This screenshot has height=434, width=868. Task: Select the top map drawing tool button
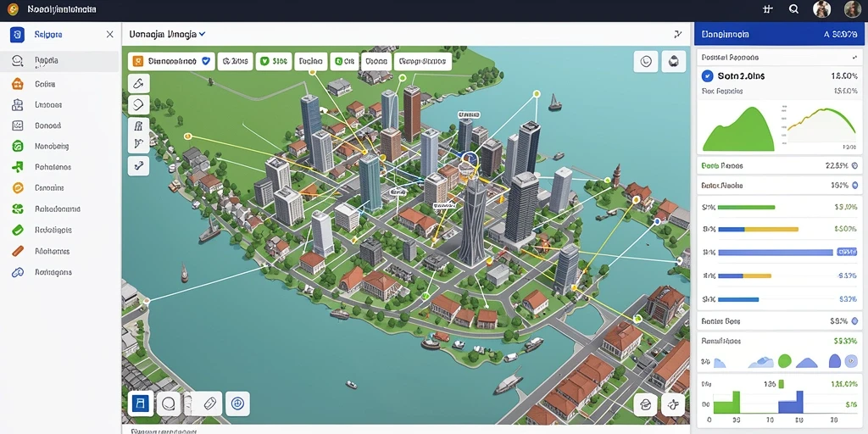[138, 84]
